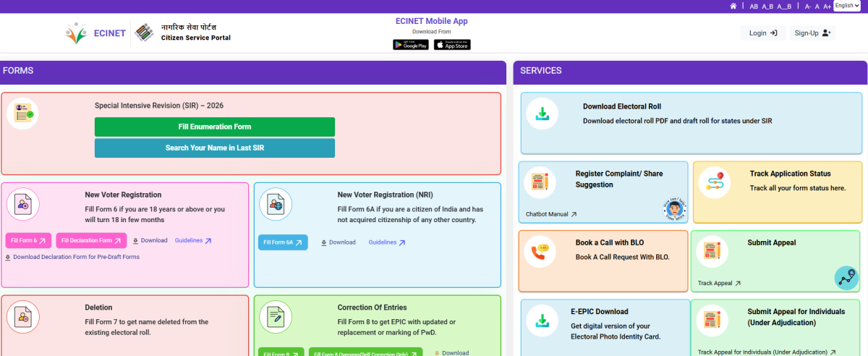Click the Special Intensive Revision card icon

coord(22,114)
